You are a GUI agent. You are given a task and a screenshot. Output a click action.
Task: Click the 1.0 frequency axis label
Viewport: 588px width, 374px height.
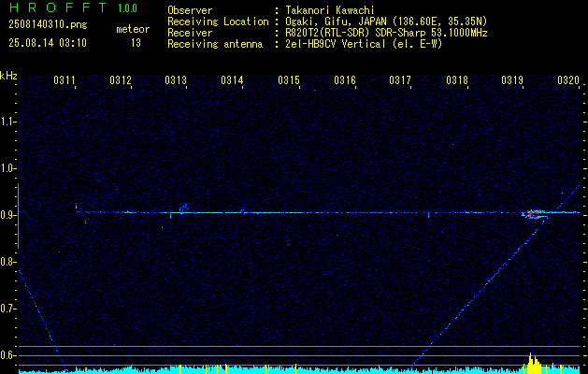pos(7,168)
